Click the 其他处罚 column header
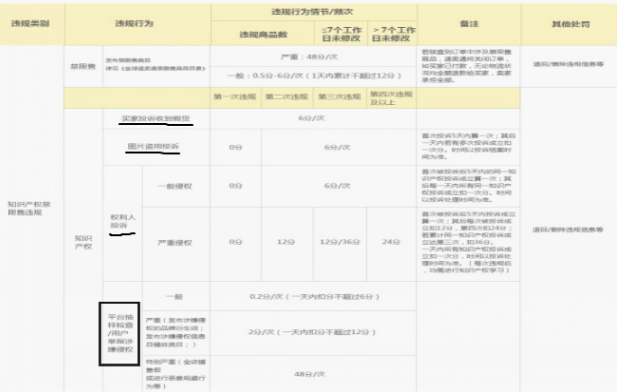 tap(571, 24)
